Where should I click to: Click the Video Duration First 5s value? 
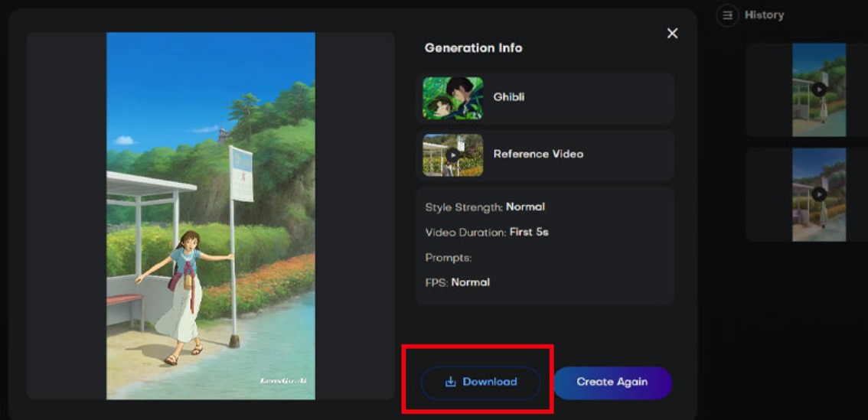(x=529, y=232)
